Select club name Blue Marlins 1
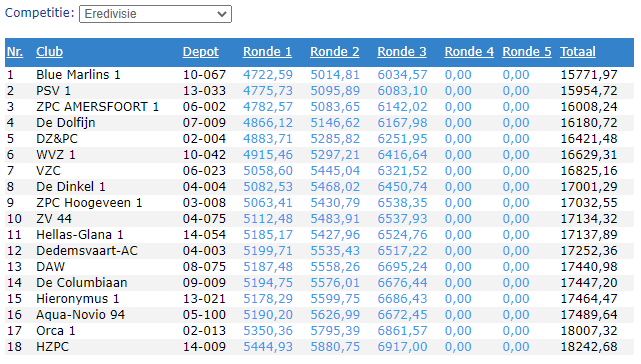This screenshot has height=364, width=641. point(78,75)
